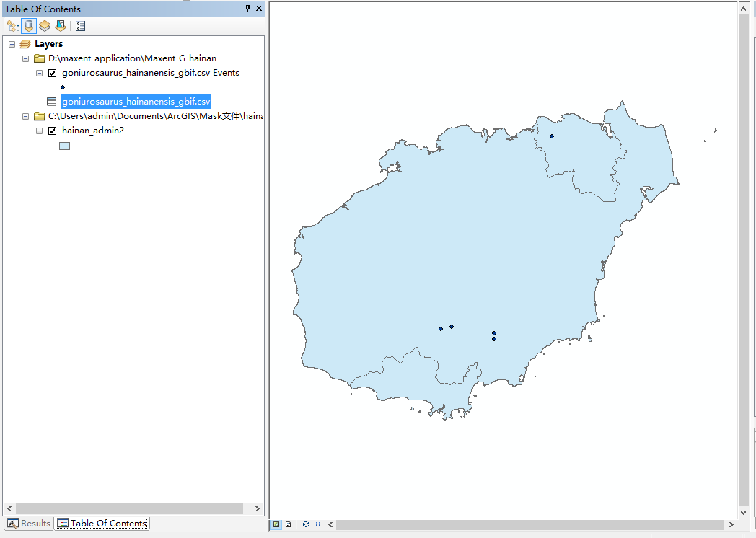Click map vertical scrollbar up arrow

click(x=744, y=8)
